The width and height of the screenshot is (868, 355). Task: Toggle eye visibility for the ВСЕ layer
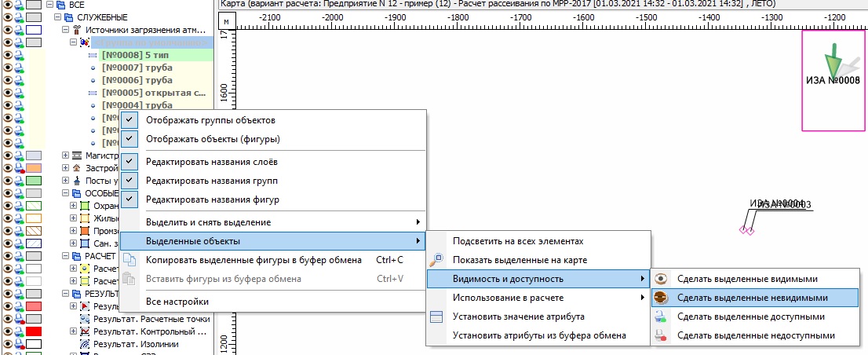9,5
